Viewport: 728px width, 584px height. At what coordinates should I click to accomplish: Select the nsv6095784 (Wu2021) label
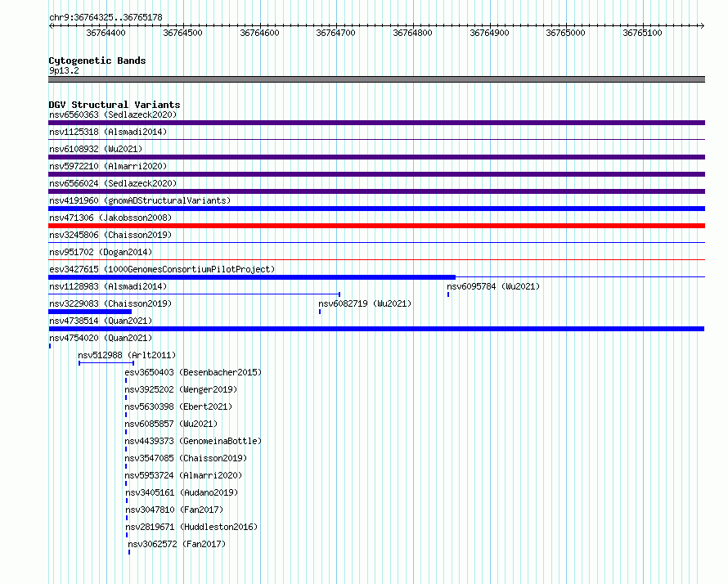[x=493, y=286]
